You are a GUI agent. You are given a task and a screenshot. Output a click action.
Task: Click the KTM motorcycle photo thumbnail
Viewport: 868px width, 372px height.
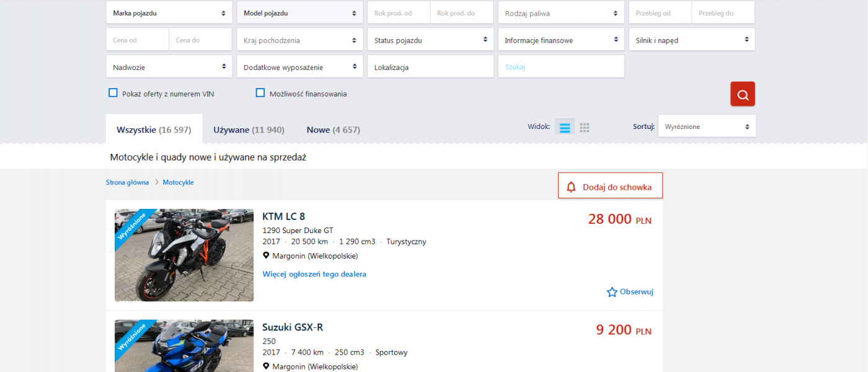pos(184,255)
